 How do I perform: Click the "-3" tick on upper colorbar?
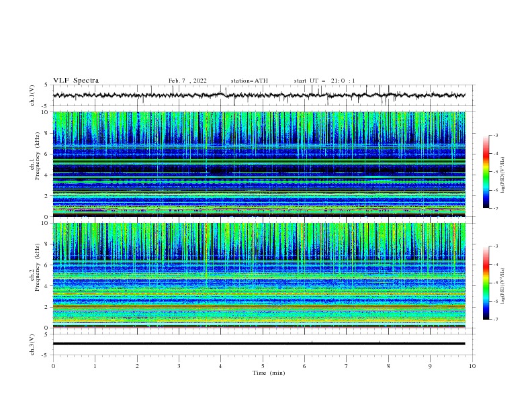tap(495, 135)
